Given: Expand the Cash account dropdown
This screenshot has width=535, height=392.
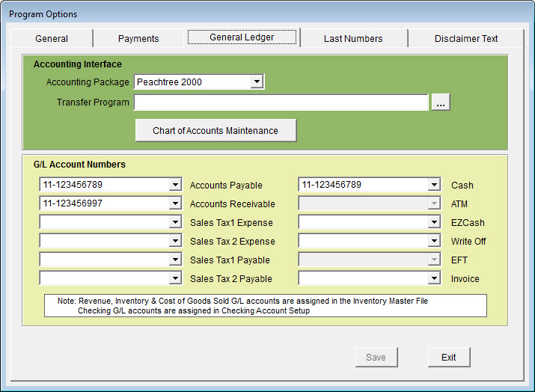Looking at the screenshot, I should tap(434, 185).
